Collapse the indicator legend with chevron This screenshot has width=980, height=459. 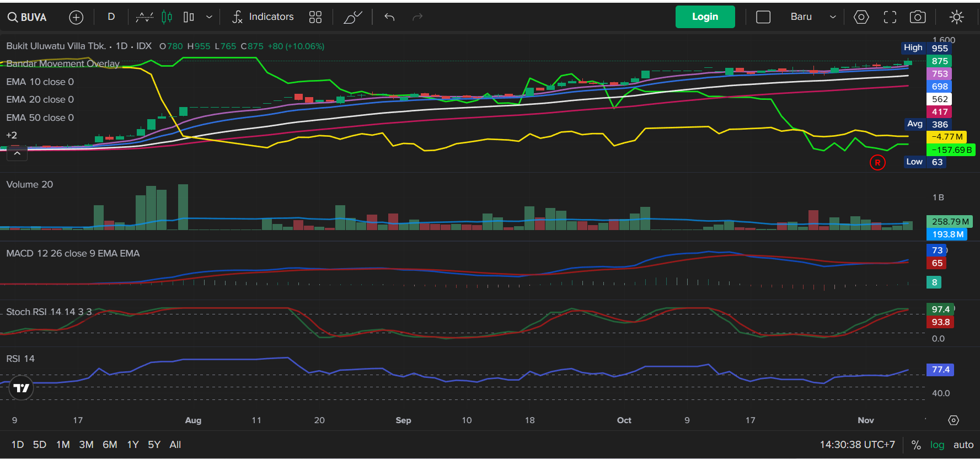pos(17,153)
